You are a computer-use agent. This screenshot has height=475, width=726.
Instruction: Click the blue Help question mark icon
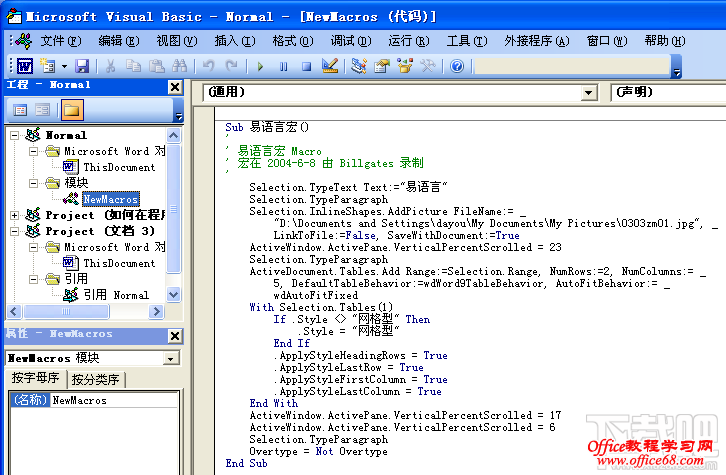pos(457,66)
